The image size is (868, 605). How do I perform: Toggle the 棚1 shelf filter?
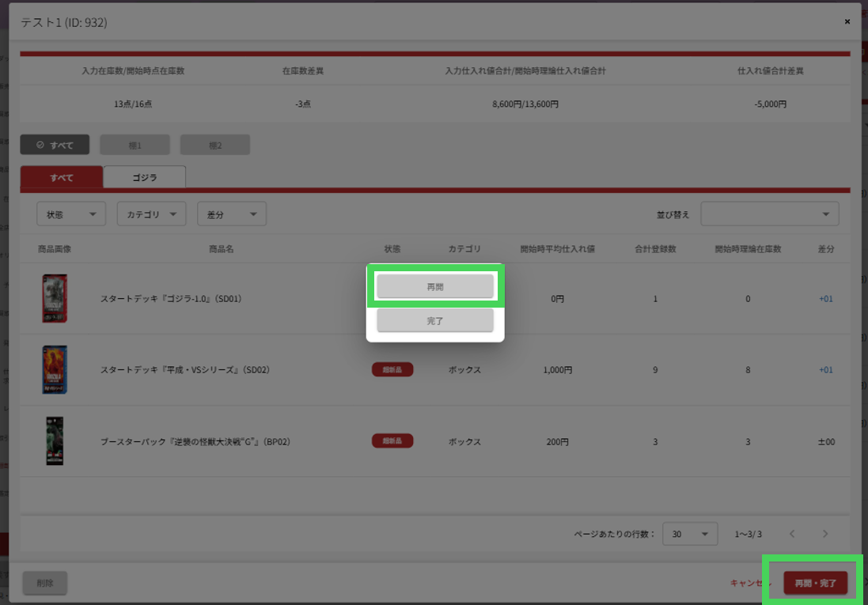[x=135, y=145]
